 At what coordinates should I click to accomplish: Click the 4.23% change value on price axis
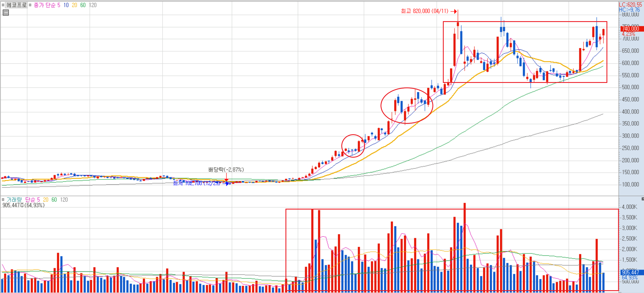[x=629, y=34]
